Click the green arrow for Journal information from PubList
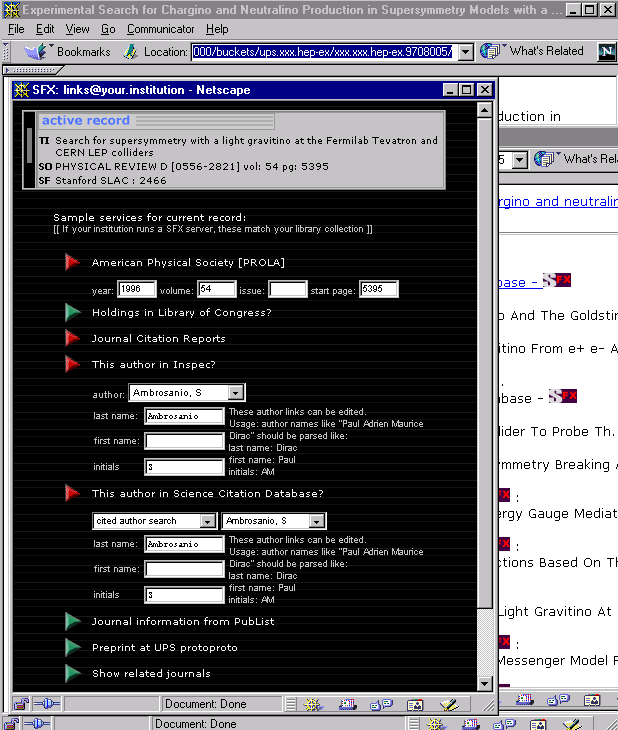The height and width of the screenshot is (730, 618). (x=72, y=621)
